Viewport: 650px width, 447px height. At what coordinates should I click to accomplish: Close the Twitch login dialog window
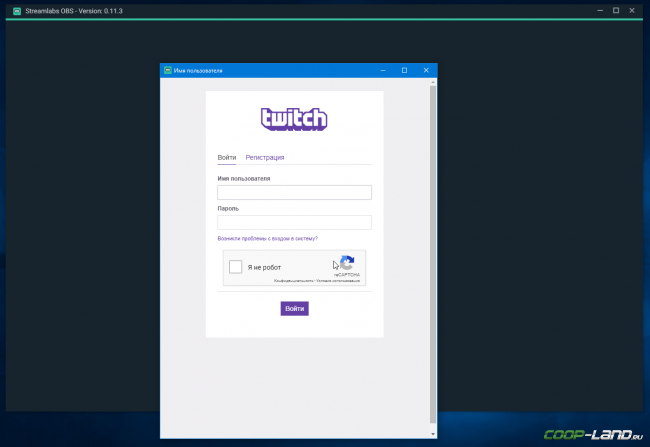click(x=426, y=70)
